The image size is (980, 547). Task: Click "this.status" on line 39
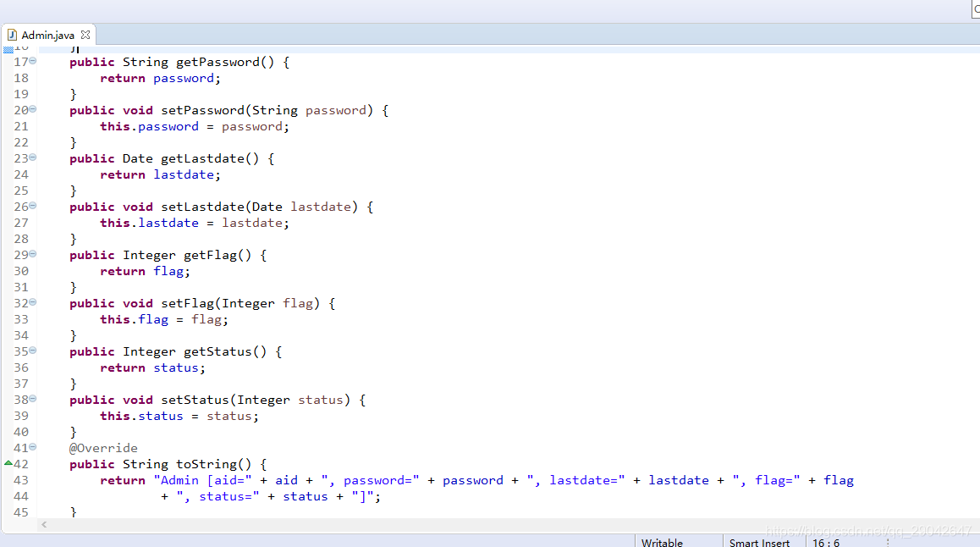pyautogui.click(x=142, y=417)
